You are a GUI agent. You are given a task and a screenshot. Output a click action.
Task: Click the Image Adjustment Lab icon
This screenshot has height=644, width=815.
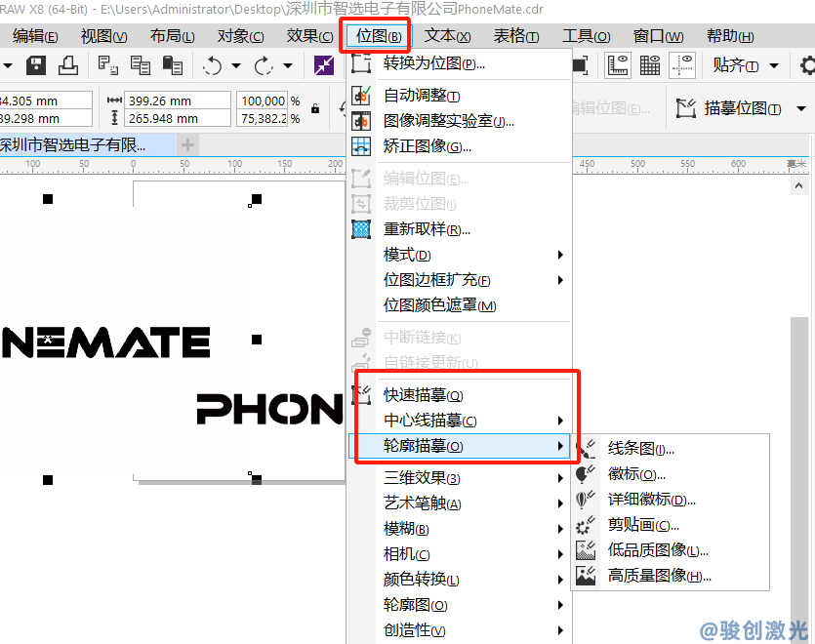click(x=361, y=121)
